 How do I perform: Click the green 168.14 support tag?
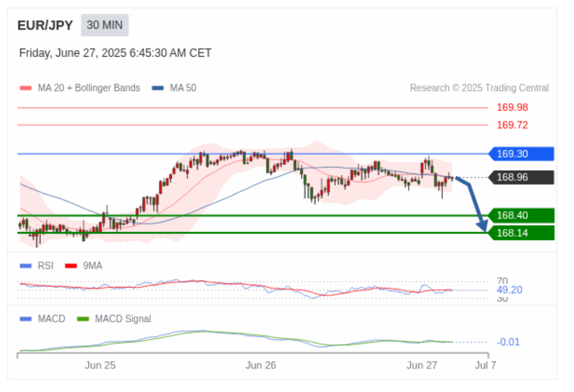tap(521, 233)
